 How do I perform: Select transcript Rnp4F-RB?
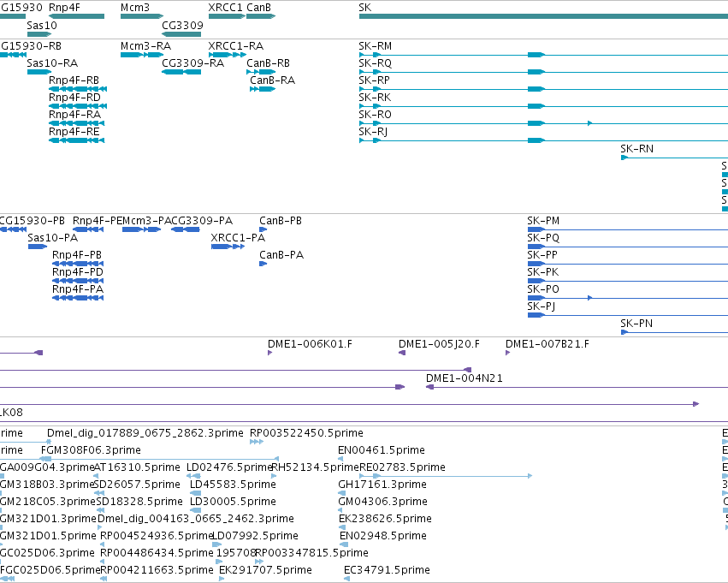(78, 89)
